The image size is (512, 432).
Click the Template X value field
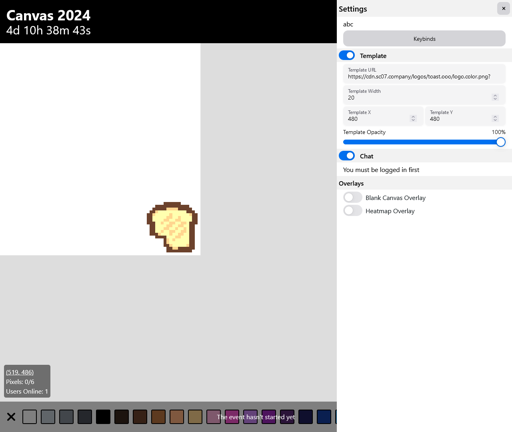click(383, 116)
